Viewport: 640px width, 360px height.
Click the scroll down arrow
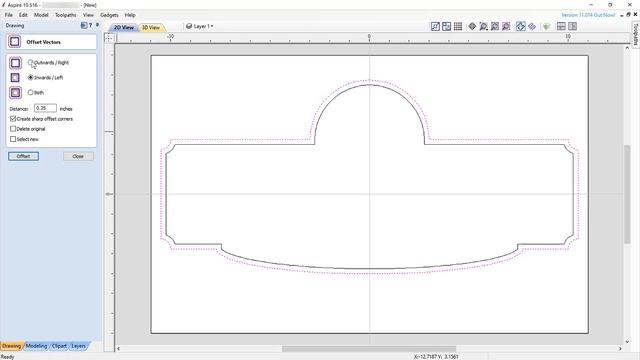(x=627, y=342)
